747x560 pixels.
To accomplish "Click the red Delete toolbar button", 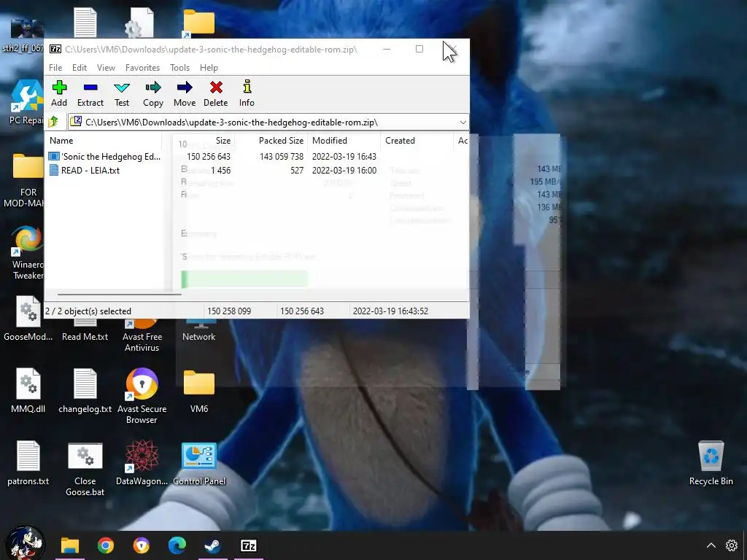I will (x=216, y=94).
